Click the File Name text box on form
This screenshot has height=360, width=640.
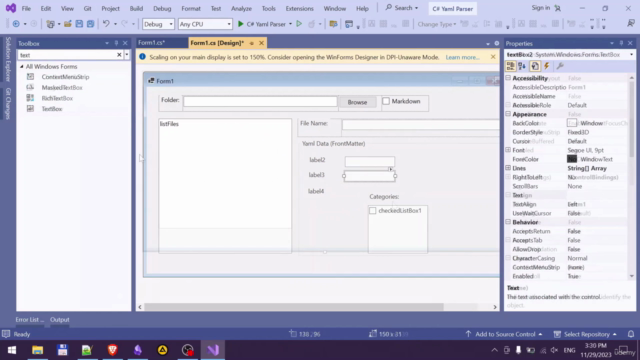420,124
